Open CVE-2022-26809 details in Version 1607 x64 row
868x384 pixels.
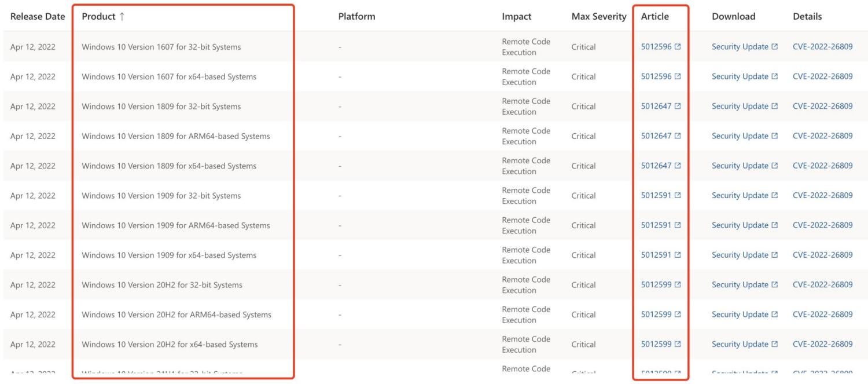[x=823, y=76]
